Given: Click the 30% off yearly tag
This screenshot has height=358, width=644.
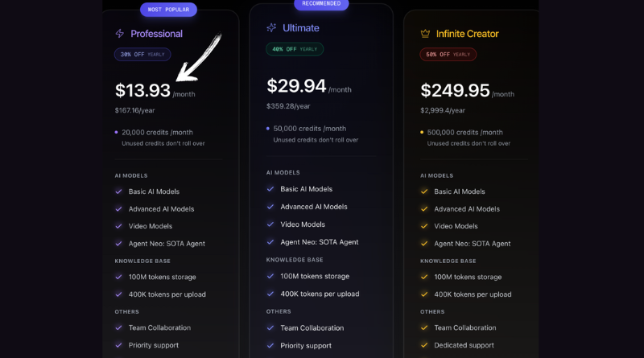Looking at the screenshot, I should [142, 55].
